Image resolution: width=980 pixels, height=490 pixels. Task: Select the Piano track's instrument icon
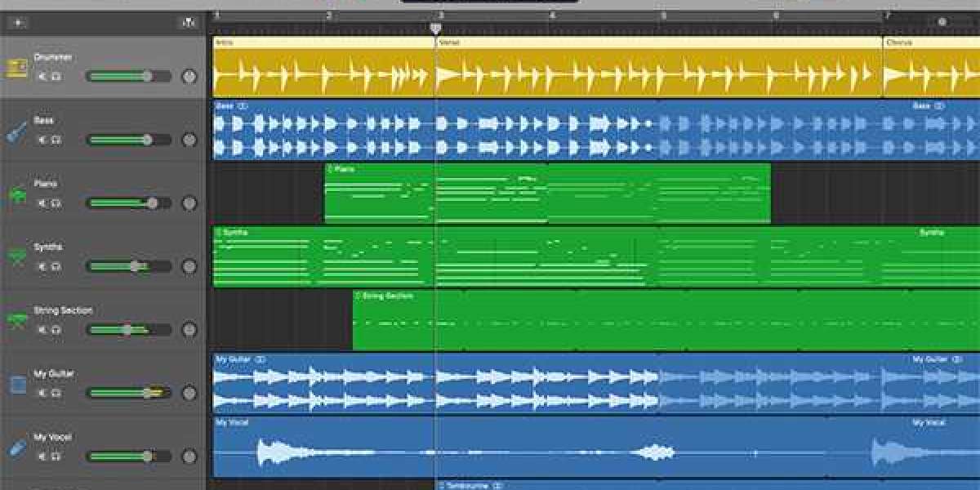pos(17,195)
